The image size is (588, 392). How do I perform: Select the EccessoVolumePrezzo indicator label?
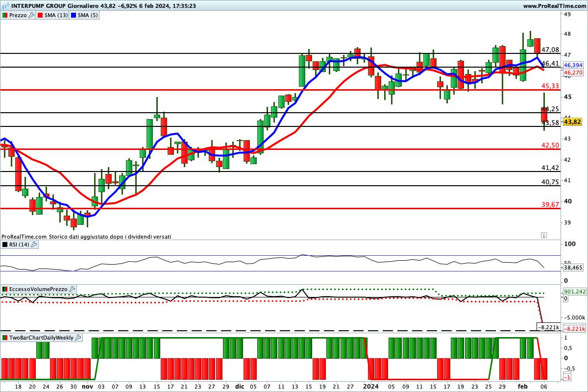click(x=38, y=289)
